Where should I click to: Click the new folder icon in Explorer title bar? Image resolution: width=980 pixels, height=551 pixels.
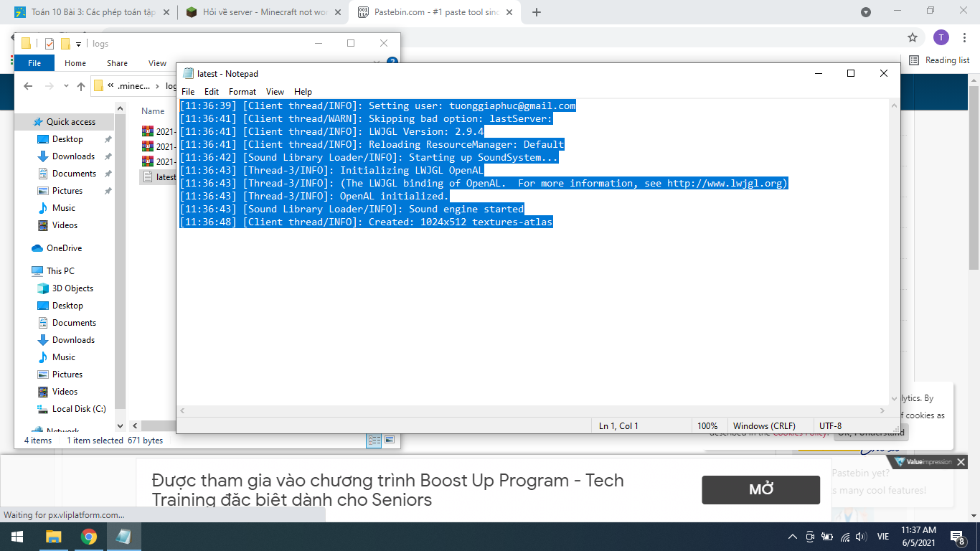tap(65, 44)
